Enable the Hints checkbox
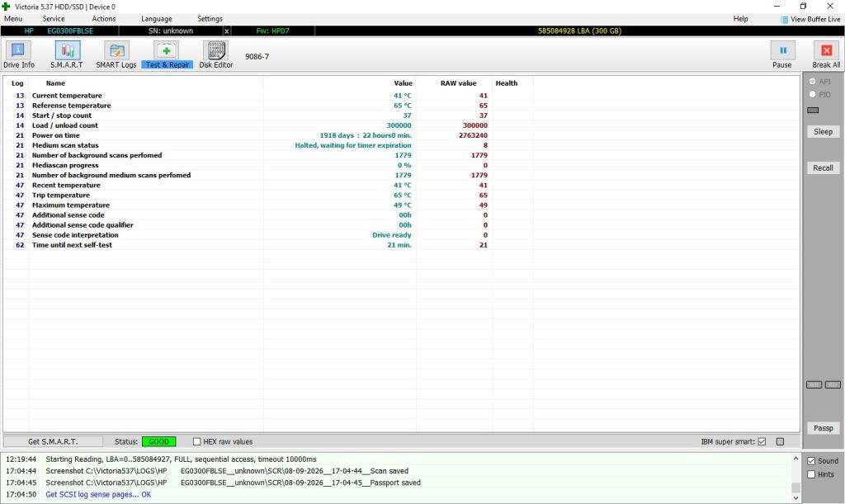This screenshot has width=845, height=504. coord(811,474)
